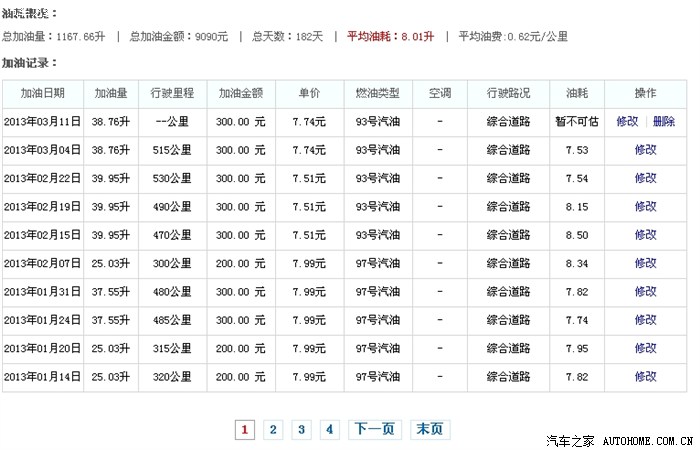Image resolution: width=700 pixels, height=450 pixels.
Task: Click 修改 for the 2013年03月11日 record
Action: click(627, 121)
